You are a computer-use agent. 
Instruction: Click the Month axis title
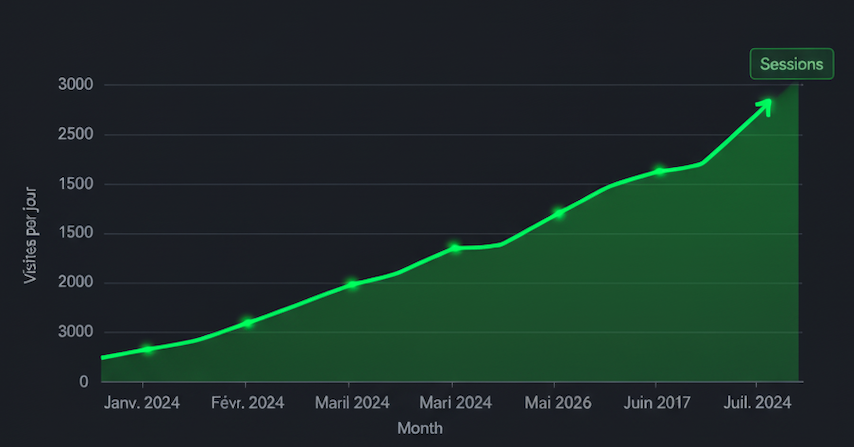coord(420,428)
